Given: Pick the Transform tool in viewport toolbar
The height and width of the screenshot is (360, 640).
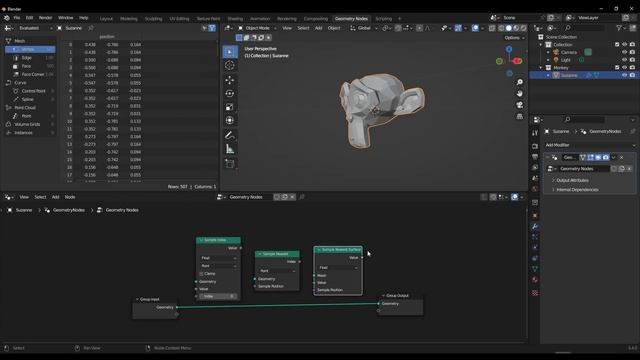Looking at the screenshot, I should 230,120.
